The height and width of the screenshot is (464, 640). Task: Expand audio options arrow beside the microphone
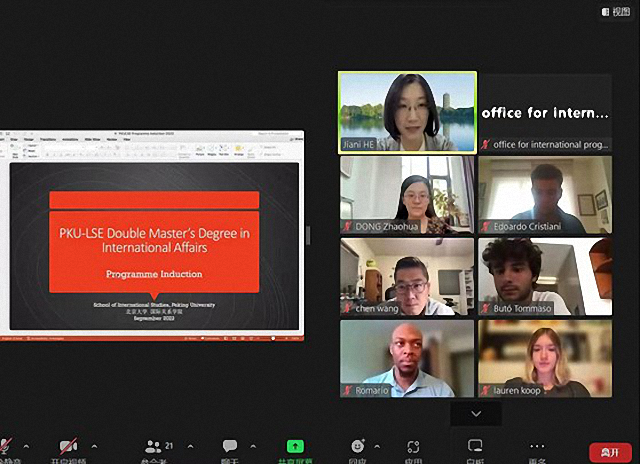pos(26,446)
